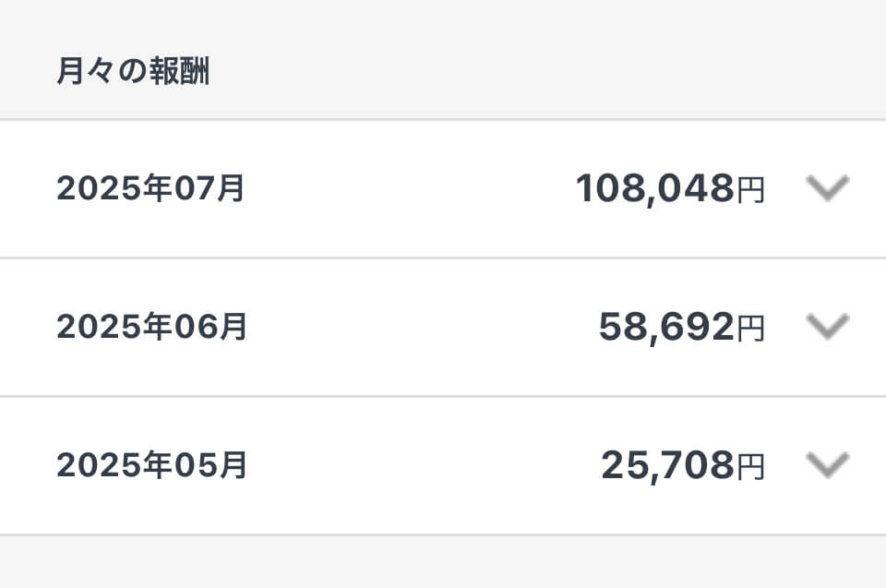Viewport: 886px width, 588px height.
Task: Click the 58,692 reward amount
Action: (666, 328)
